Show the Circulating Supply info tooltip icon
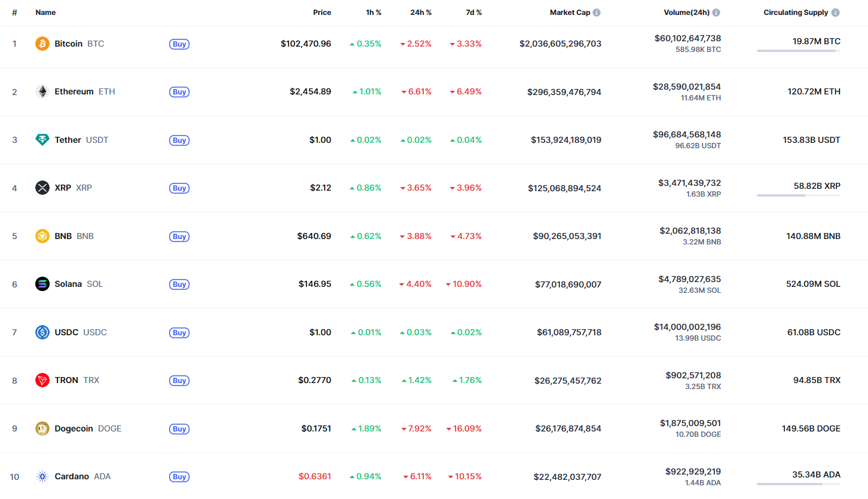Viewport: 868px width, 499px height. (x=836, y=13)
